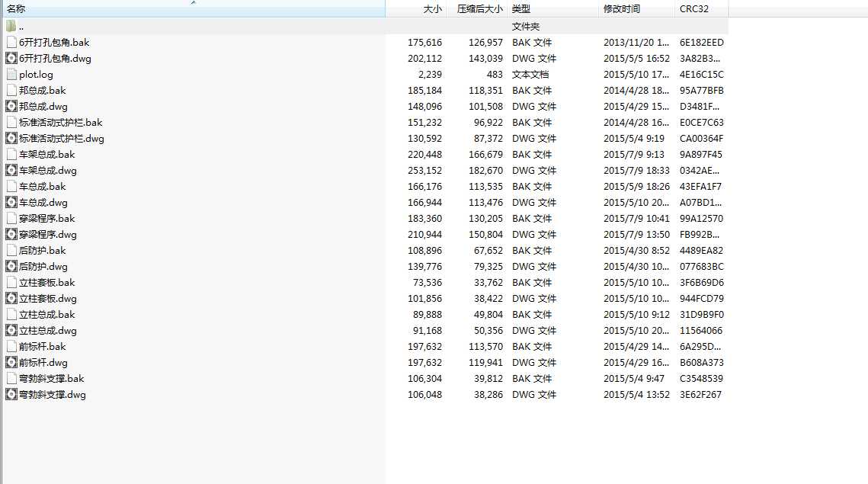Click modified time 2015/5/4 9:19
Screen dimensions: 868x484
point(634,139)
